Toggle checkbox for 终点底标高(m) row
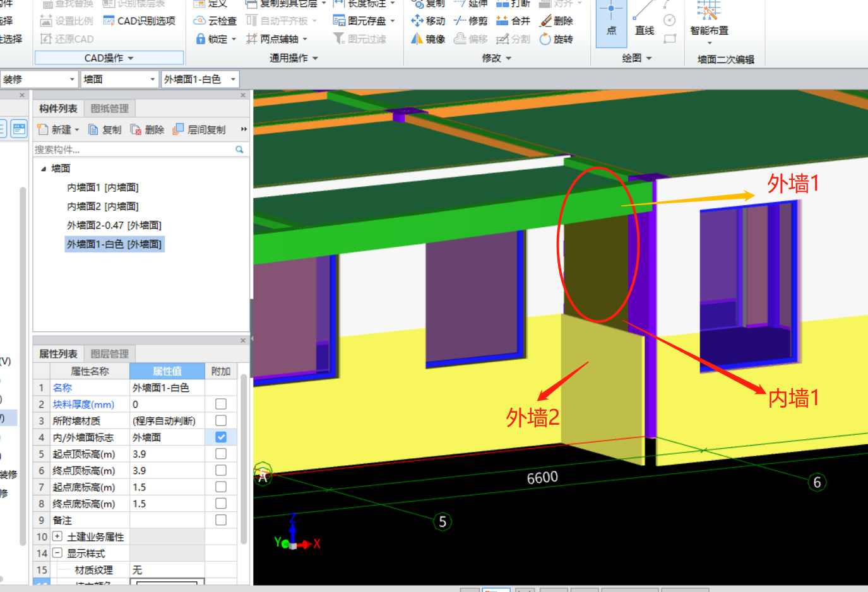 click(x=221, y=503)
